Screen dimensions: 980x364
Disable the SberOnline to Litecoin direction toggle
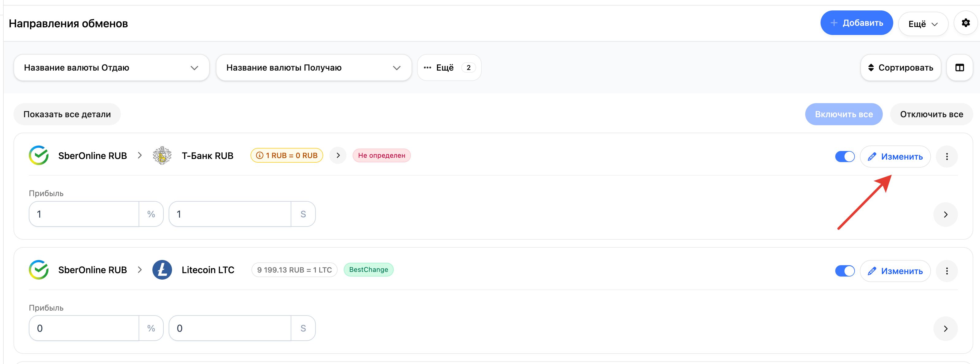(844, 271)
